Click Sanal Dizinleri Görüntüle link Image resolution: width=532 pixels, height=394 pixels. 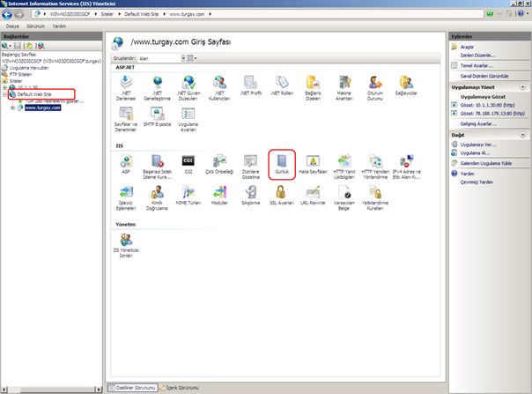484,76
